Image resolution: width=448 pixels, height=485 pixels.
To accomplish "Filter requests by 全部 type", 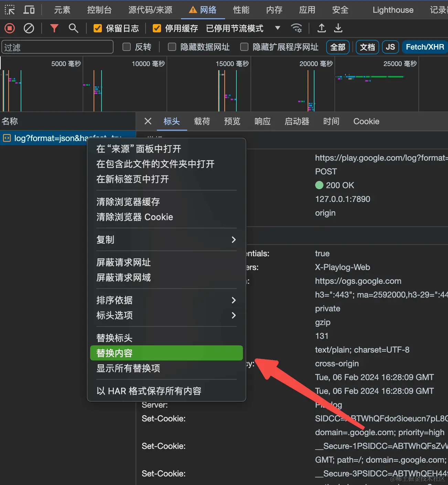I will [338, 47].
